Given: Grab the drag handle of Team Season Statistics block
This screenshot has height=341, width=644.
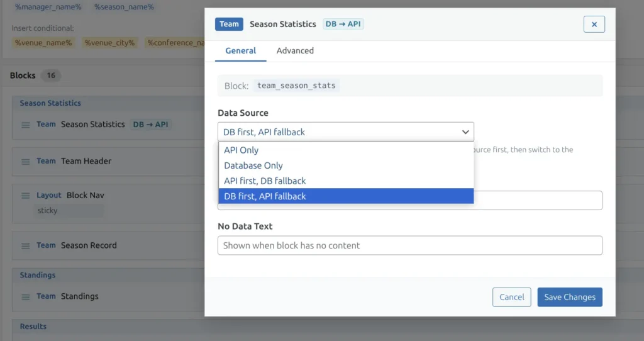Looking at the screenshot, I should point(25,125).
